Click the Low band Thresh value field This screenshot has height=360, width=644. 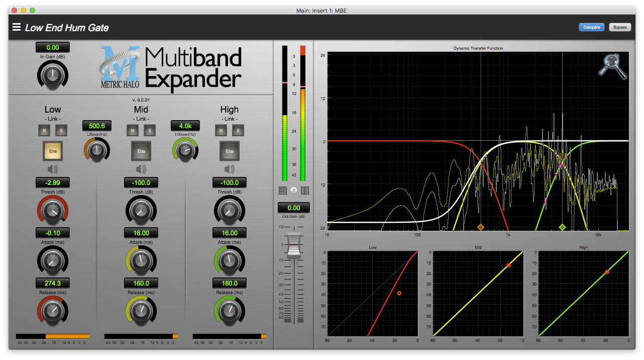click(x=52, y=183)
